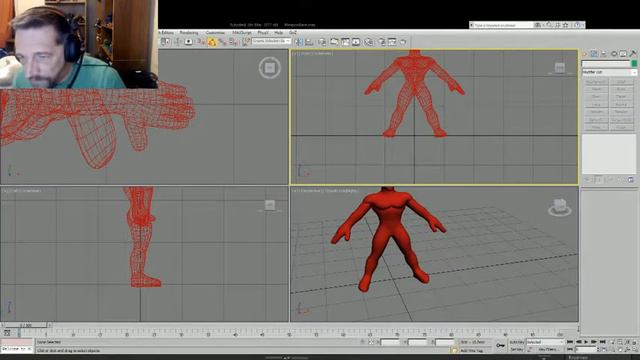Switch to Utilities hammer tab
Image resolution: width=640 pixels, height=360 pixels.
click(x=633, y=54)
